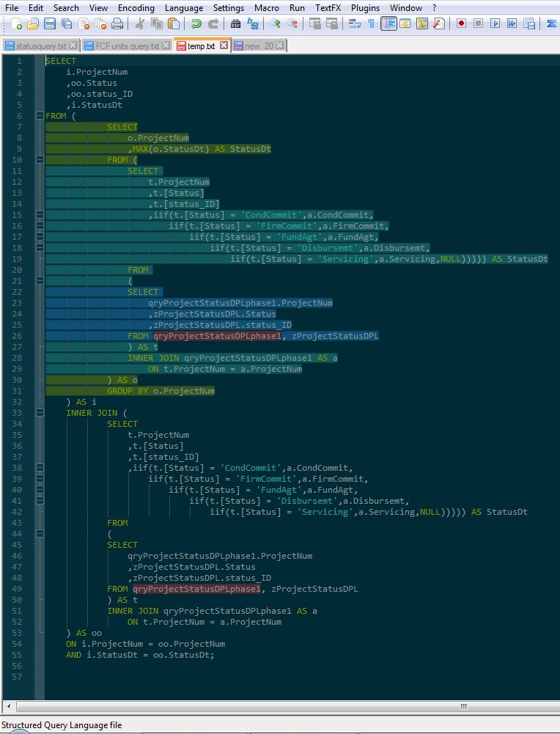The width and height of the screenshot is (560, 734).
Task: Switch to the FCF units query.txt tab
Action: pos(128,46)
